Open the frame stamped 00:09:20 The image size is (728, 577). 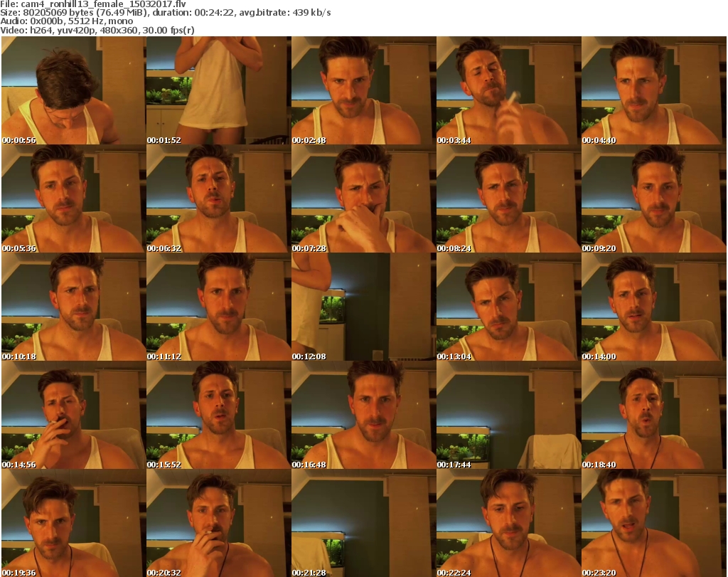pyautogui.click(x=654, y=198)
